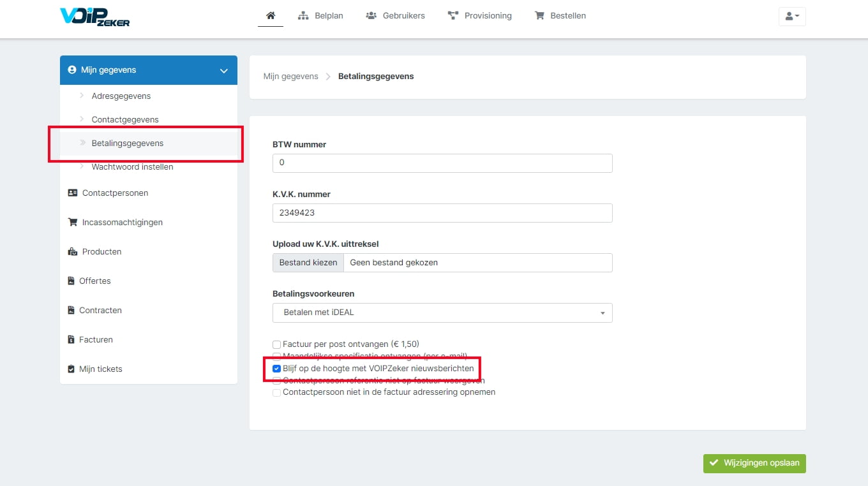
Task: Open the Gebruikers menu
Action: (395, 15)
